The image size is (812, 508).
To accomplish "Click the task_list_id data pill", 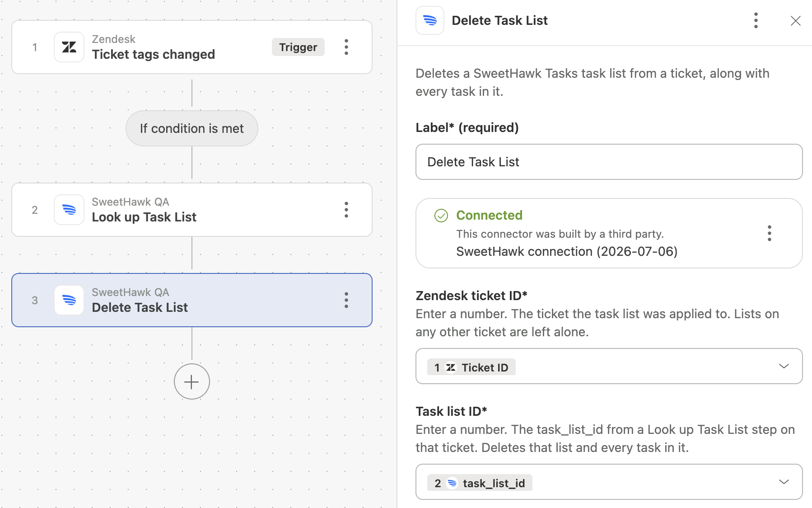I will (x=480, y=483).
